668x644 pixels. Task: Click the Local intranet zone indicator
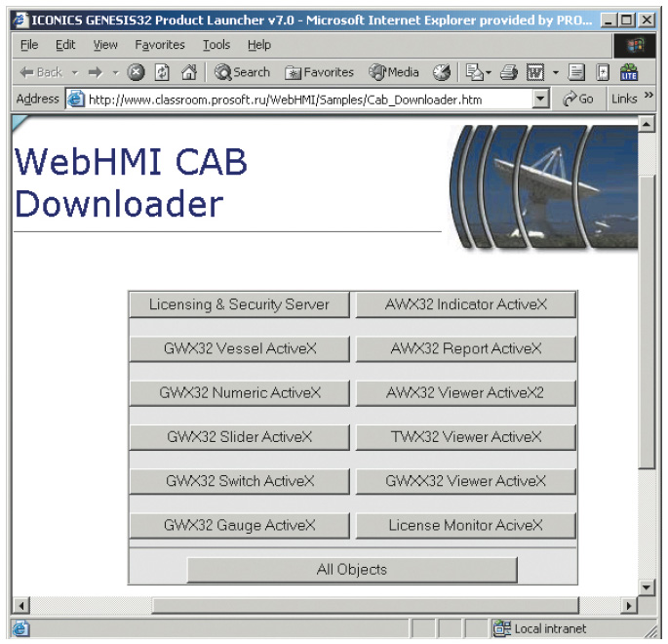pyautogui.click(x=540, y=629)
